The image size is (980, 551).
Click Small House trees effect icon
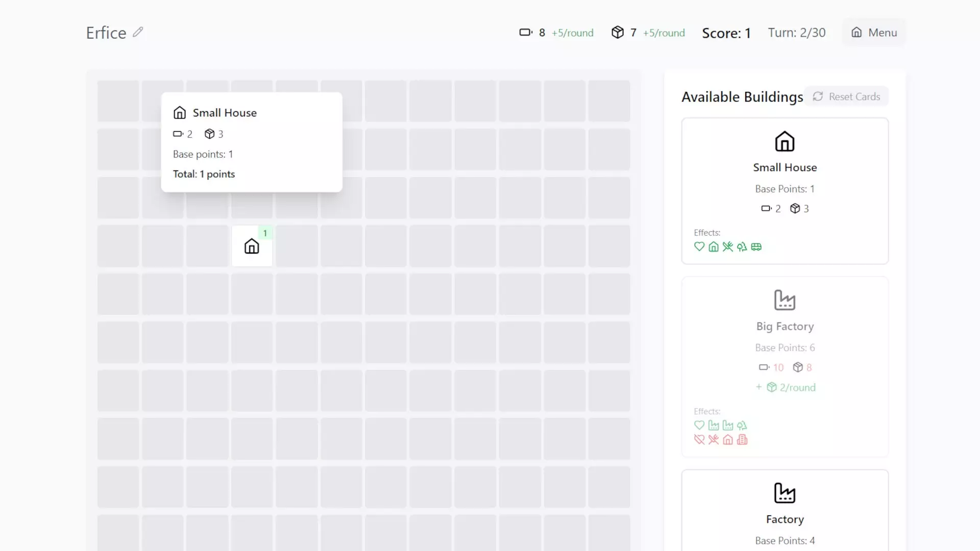click(x=742, y=247)
